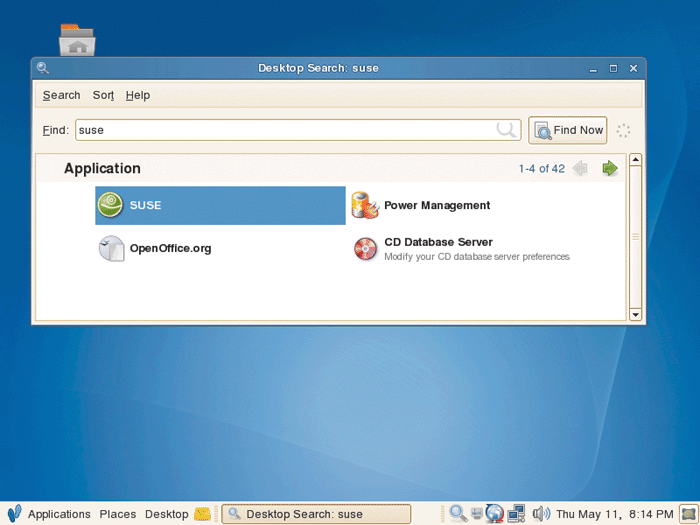Screen dimensions: 700x525
Task: Click the search spinner indicator
Action: [x=623, y=130]
